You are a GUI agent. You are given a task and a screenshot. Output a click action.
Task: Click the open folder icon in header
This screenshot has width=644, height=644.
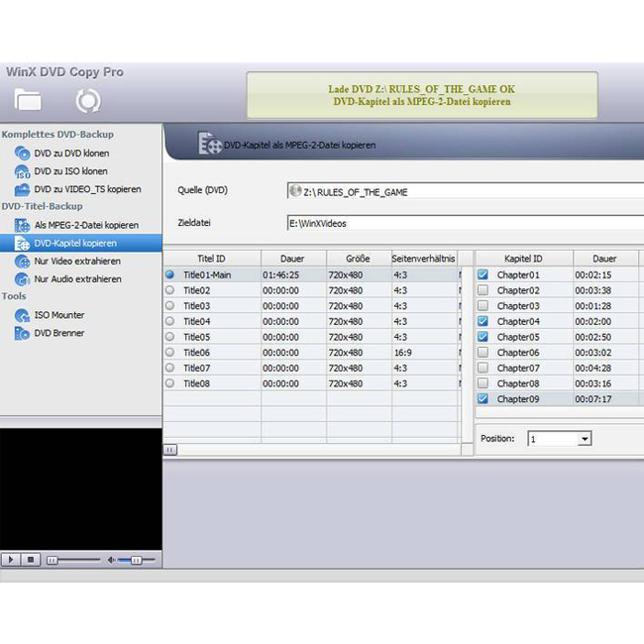point(28,100)
